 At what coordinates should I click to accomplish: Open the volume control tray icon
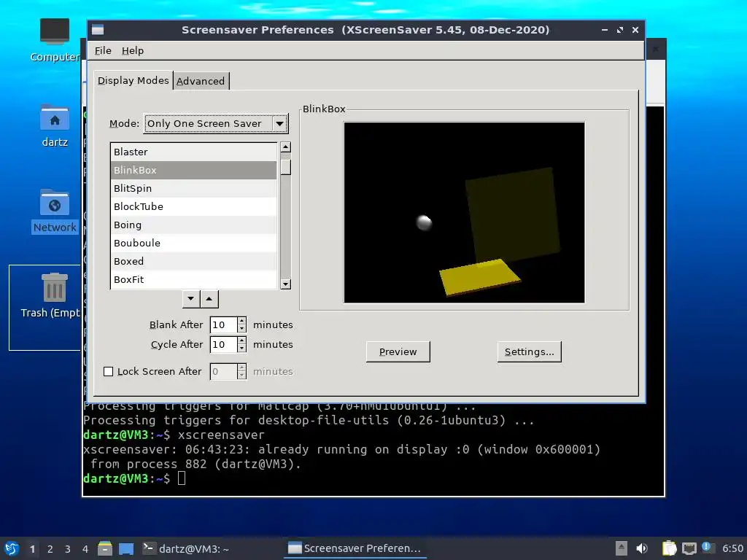click(642, 548)
